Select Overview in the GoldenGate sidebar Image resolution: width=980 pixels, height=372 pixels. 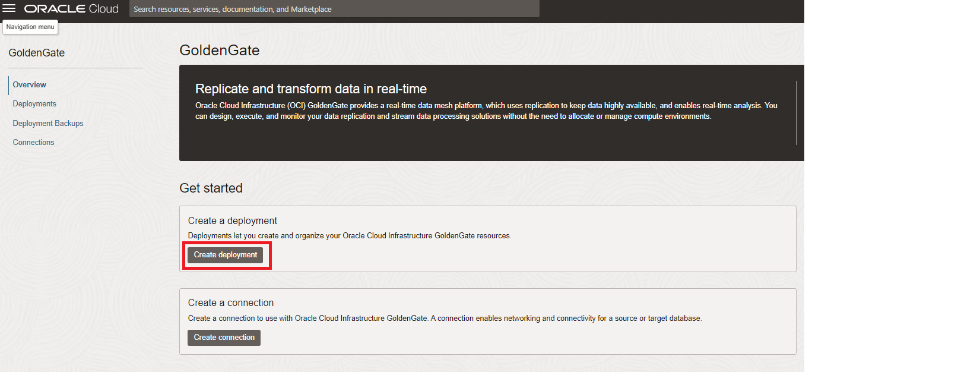[30, 85]
